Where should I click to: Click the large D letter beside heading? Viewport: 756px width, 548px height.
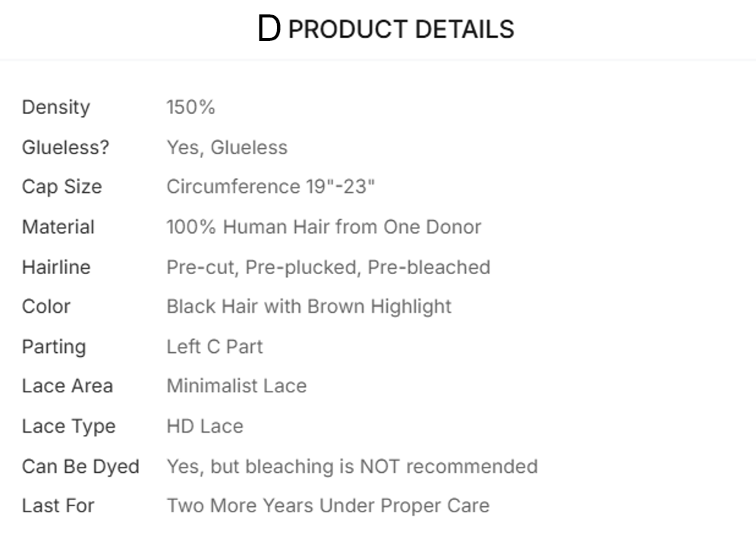point(269,30)
